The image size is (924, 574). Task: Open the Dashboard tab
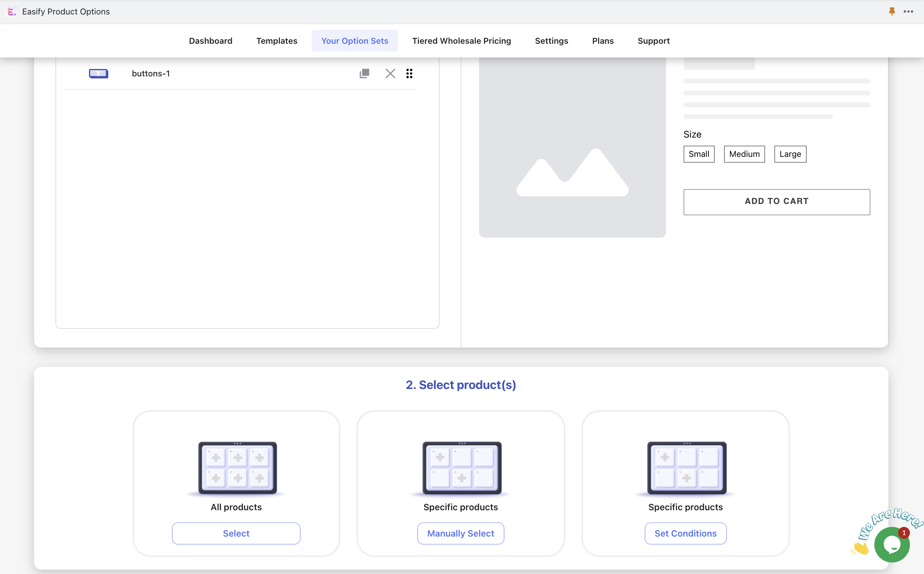pos(210,41)
